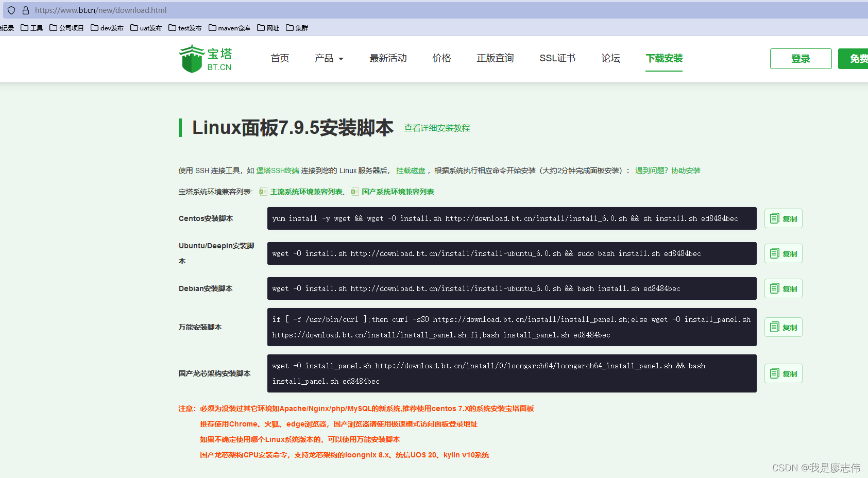Go to 首页 in navigation
Viewport: 868px width, 478px height.
click(x=280, y=58)
